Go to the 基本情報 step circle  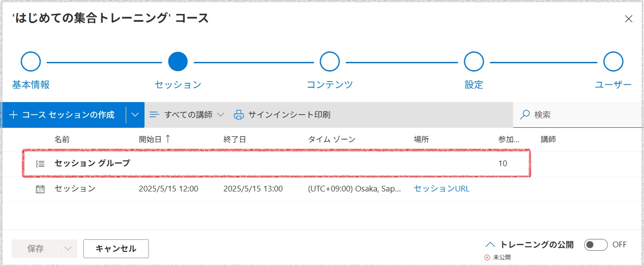pos(31,62)
